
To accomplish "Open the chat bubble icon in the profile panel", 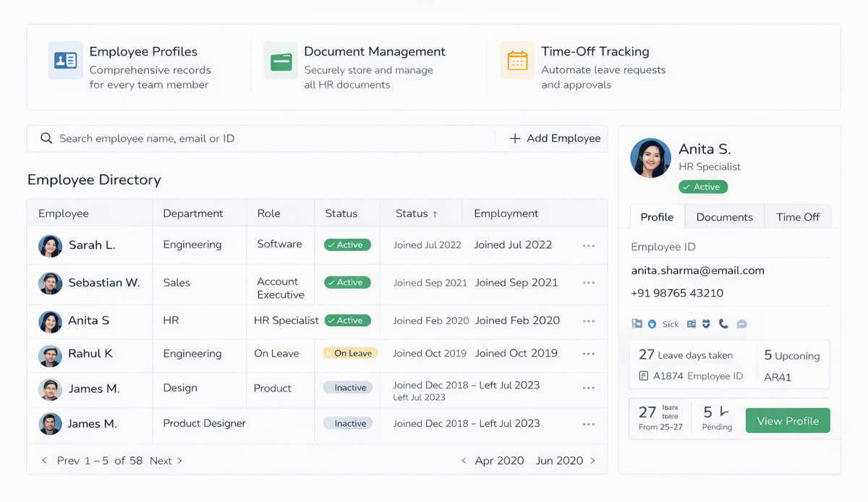I will 741,323.
